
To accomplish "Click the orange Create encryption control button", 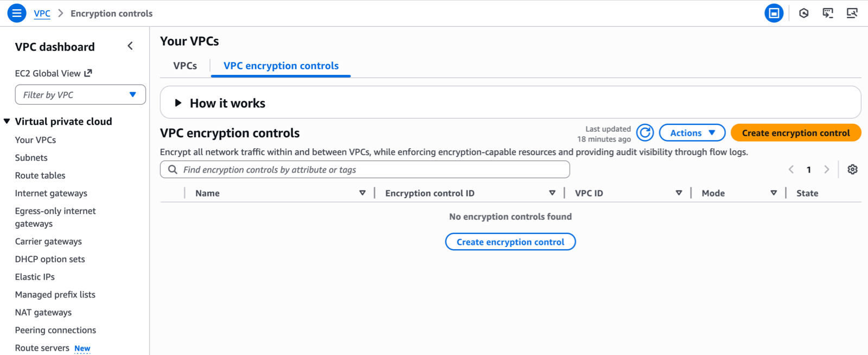I will click(x=795, y=133).
